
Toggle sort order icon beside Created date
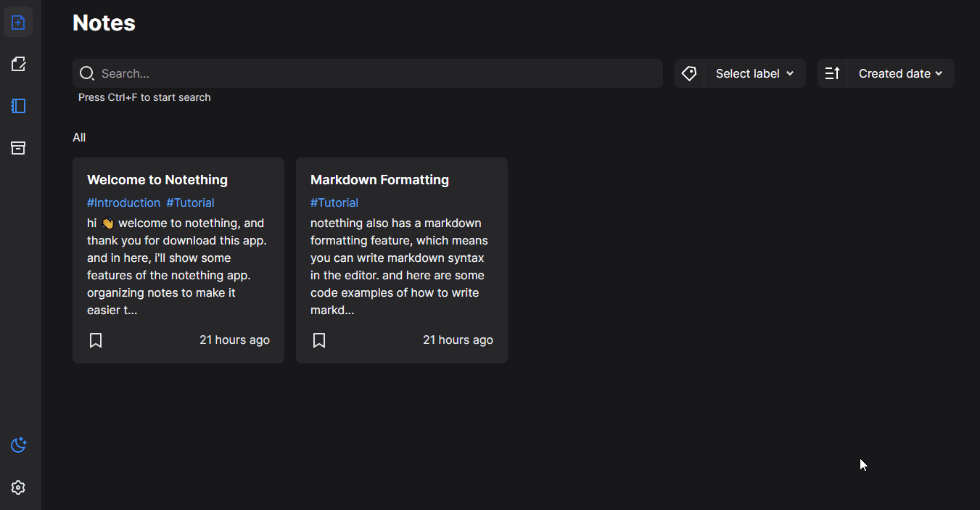click(832, 73)
